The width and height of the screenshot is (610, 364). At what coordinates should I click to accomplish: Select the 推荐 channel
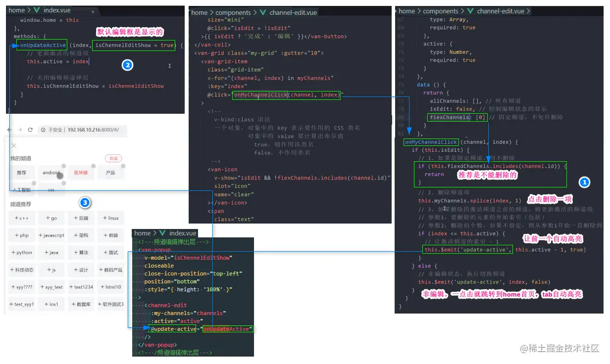click(21, 173)
